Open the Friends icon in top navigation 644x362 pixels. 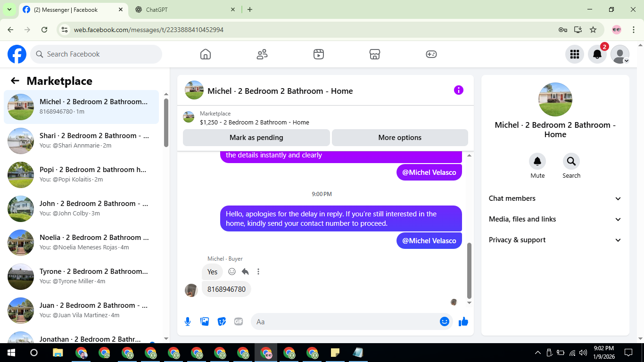[262, 54]
